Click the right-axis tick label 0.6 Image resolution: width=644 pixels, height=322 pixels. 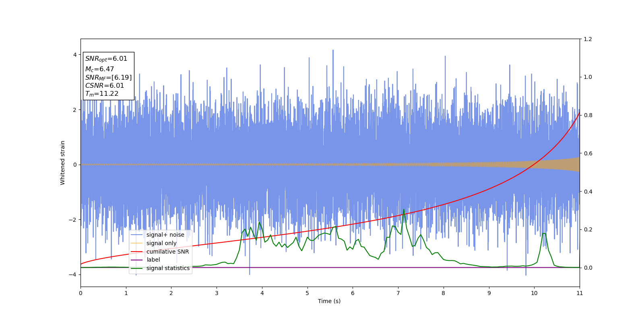tap(588, 153)
